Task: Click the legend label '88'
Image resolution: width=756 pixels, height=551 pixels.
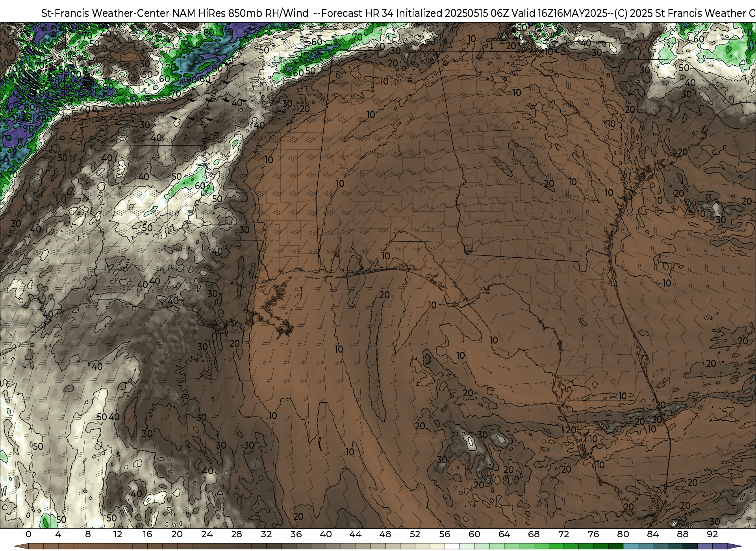Action: (x=683, y=534)
